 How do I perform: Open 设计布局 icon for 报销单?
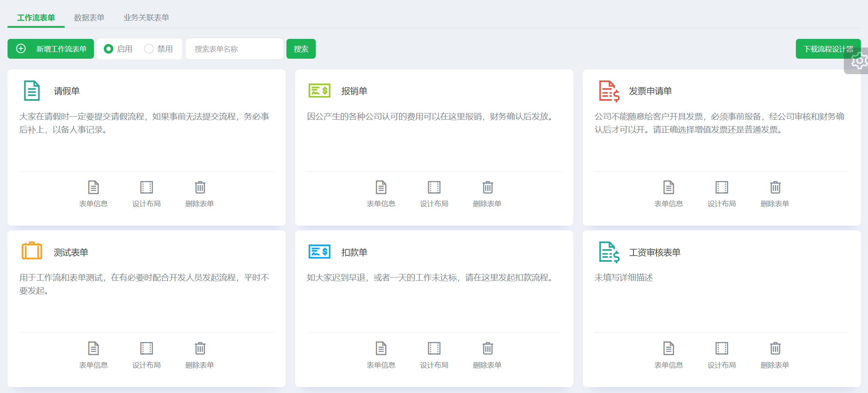pyautogui.click(x=434, y=187)
